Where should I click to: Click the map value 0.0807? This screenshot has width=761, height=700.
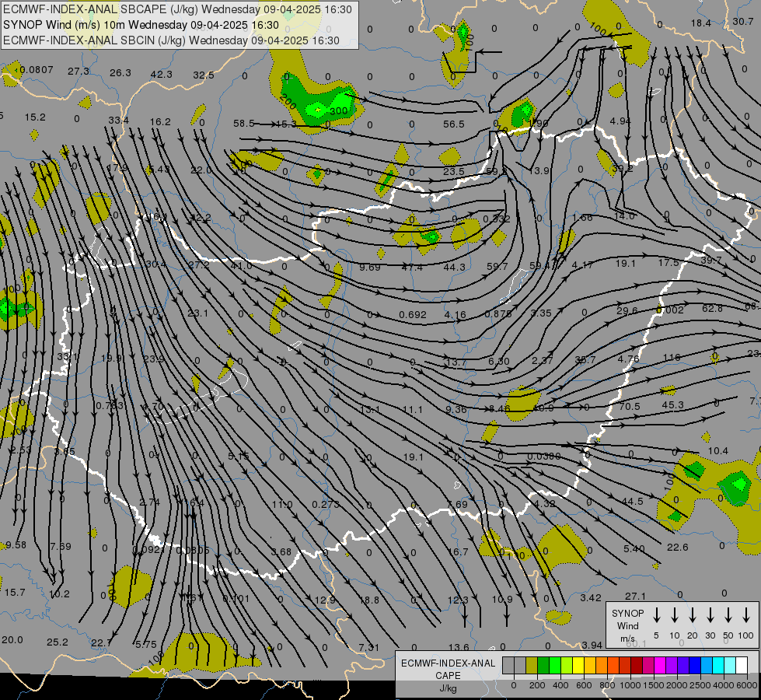pos(37,69)
